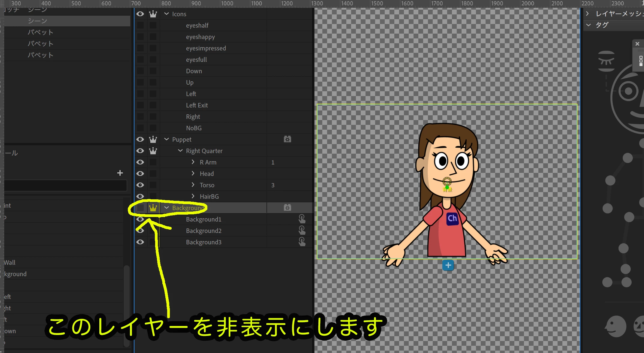The width and height of the screenshot is (644, 353).
Task: Click the puppet behavior icon on Puppet row
Action: [x=287, y=139]
